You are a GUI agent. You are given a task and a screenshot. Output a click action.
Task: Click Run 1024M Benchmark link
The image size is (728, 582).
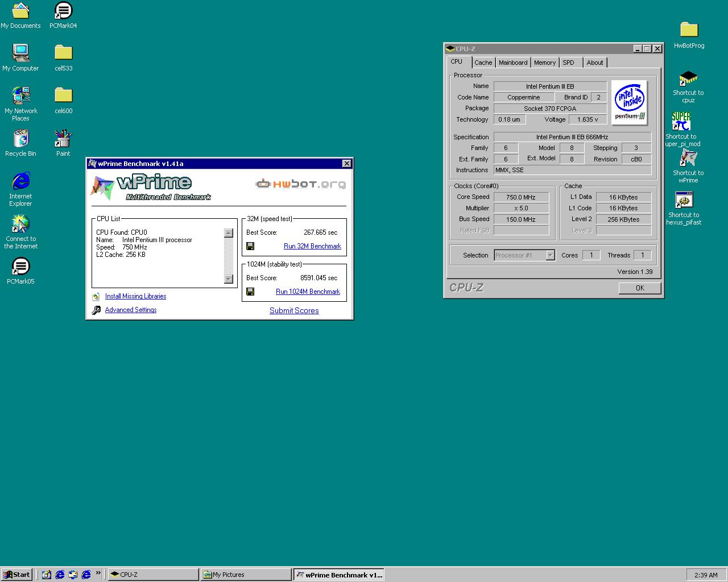308,292
